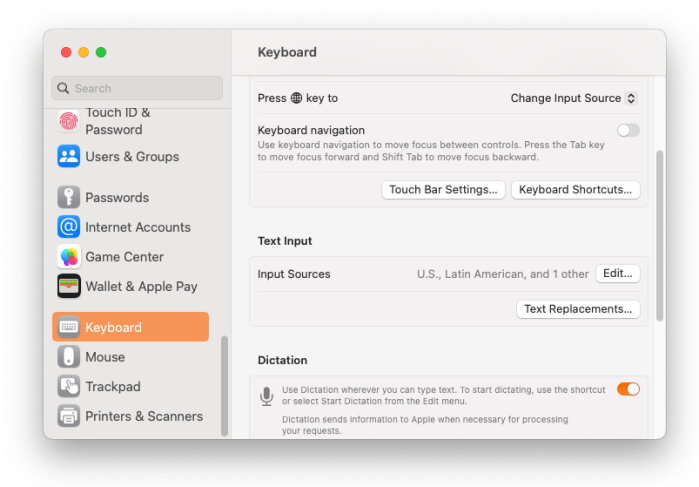Enable the Keyboard navigation toggle
The width and height of the screenshot is (699, 487).
[x=628, y=130]
